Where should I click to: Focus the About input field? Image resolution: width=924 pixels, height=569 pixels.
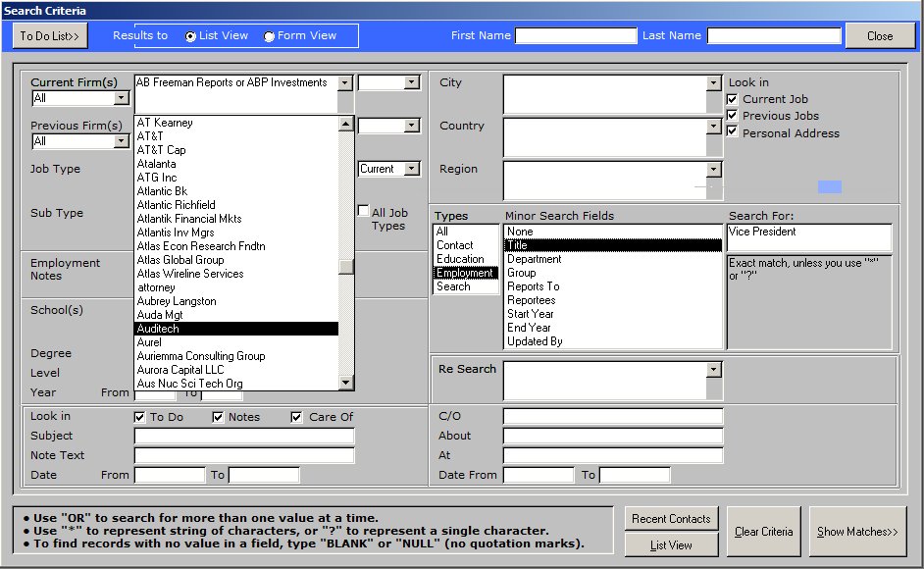613,436
